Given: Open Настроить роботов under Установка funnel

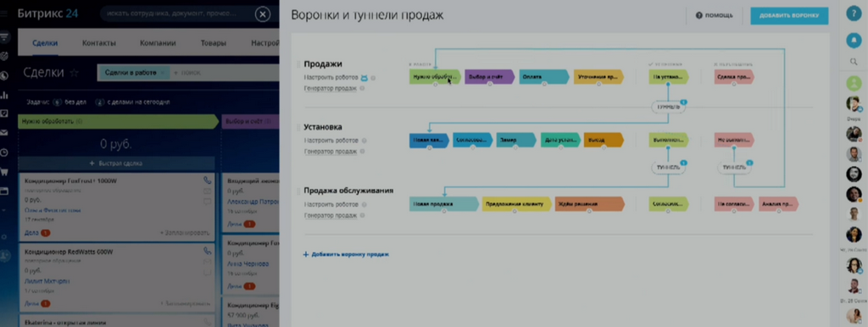Looking at the screenshot, I should (331, 141).
